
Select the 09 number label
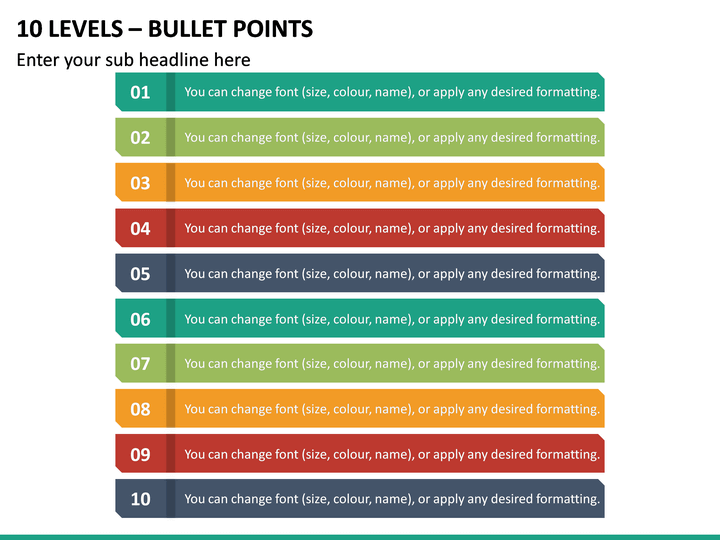pos(140,454)
